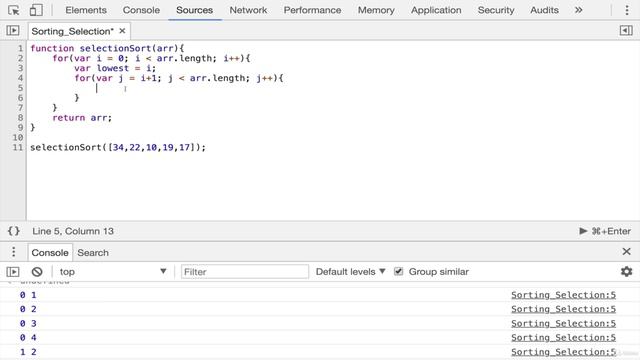
Task: Click line number 11 in gutter
Action: [18, 147]
